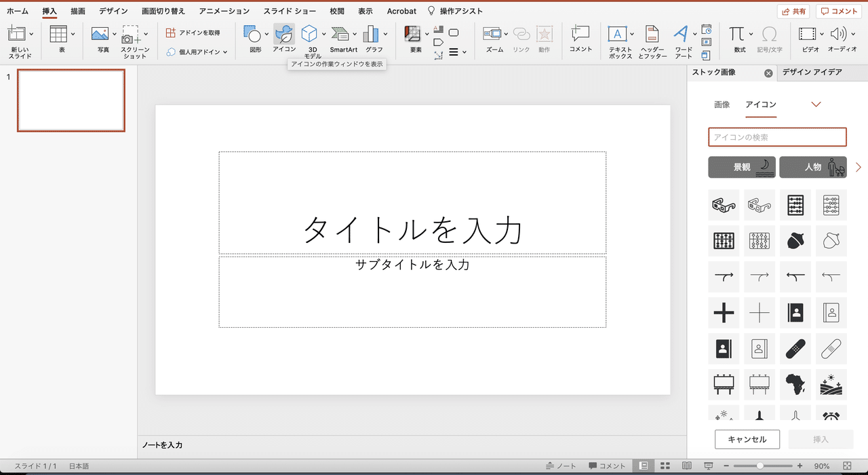Image resolution: width=868 pixels, height=475 pixels.
Task: Open the ズーム insert tool
Action: (x=493, y=38)
